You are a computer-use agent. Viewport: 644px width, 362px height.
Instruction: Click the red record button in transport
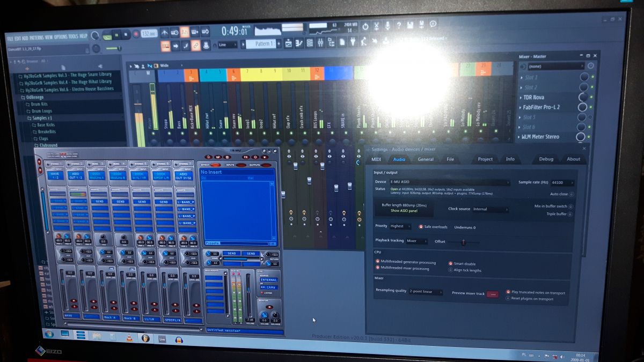coord(137,34)
